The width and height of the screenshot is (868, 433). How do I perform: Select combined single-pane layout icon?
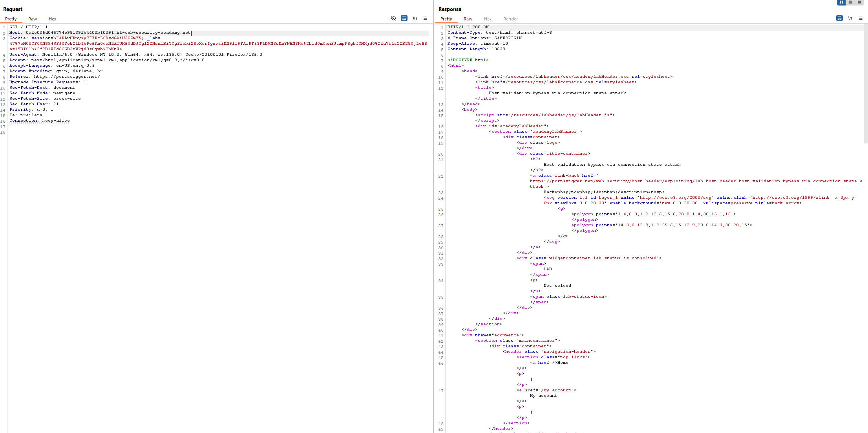pyautogui.click(x=859, y=2)
